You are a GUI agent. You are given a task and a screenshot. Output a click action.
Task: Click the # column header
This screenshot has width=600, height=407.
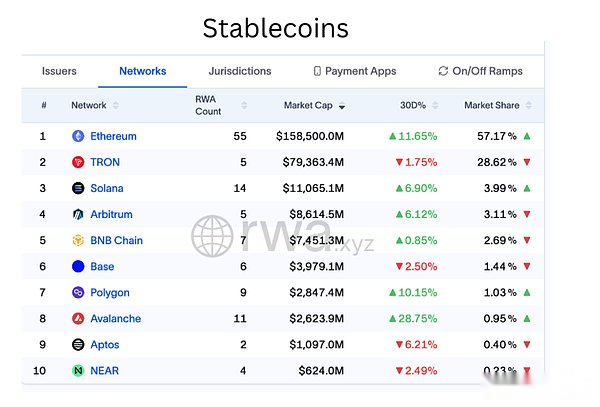click(x=44, y=105)
